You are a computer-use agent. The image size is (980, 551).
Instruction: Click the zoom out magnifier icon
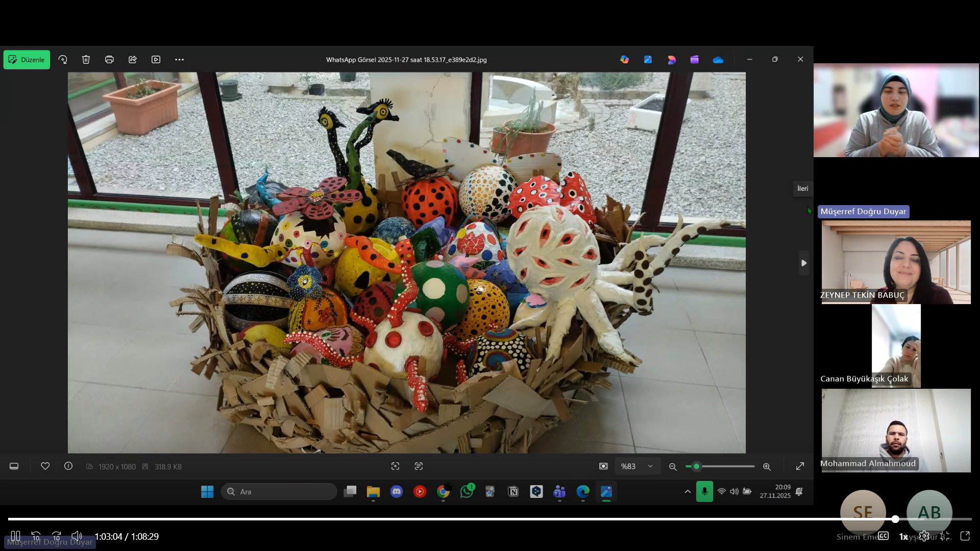click(x=673, y=467)
